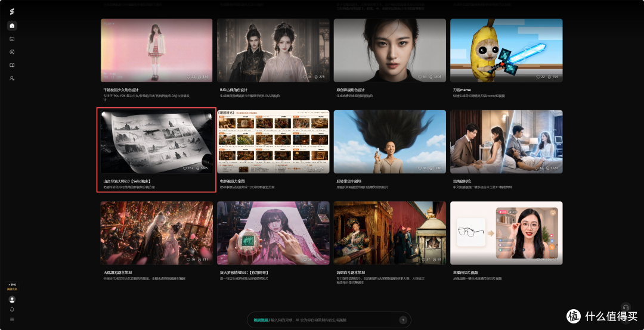This screenshot has height=330, width=644.
Task: Like the retro handheld device card
Action: click(305, 259)
